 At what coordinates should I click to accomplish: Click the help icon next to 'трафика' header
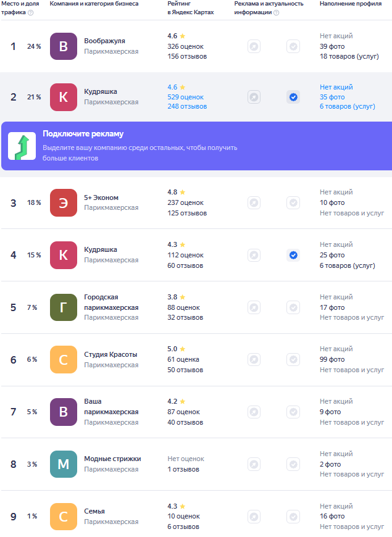point(30,13)
